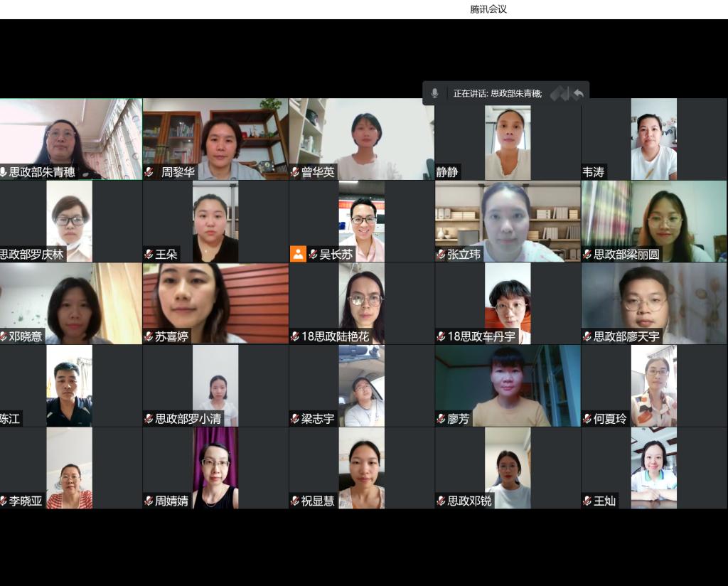Click the name label 18思政车丹宇
Image resolution: width=728 pixels, height=586 pixels.
pos(481,336)
